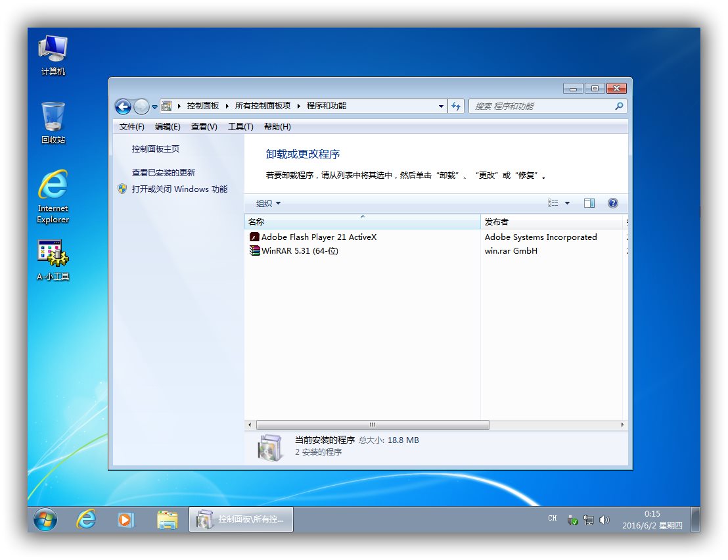Click the safely remove hardware tray icon
The width and height of the screenshot is (728, 560).
(x=572, y=520)
